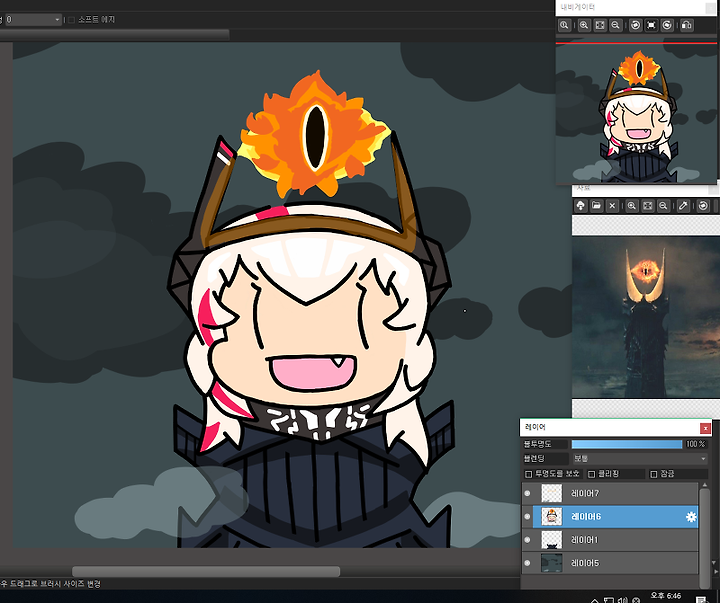Screen dimensions: 720x603
Task: Zoom out using the Navigator panel
Action: click(x=615, y=25)
